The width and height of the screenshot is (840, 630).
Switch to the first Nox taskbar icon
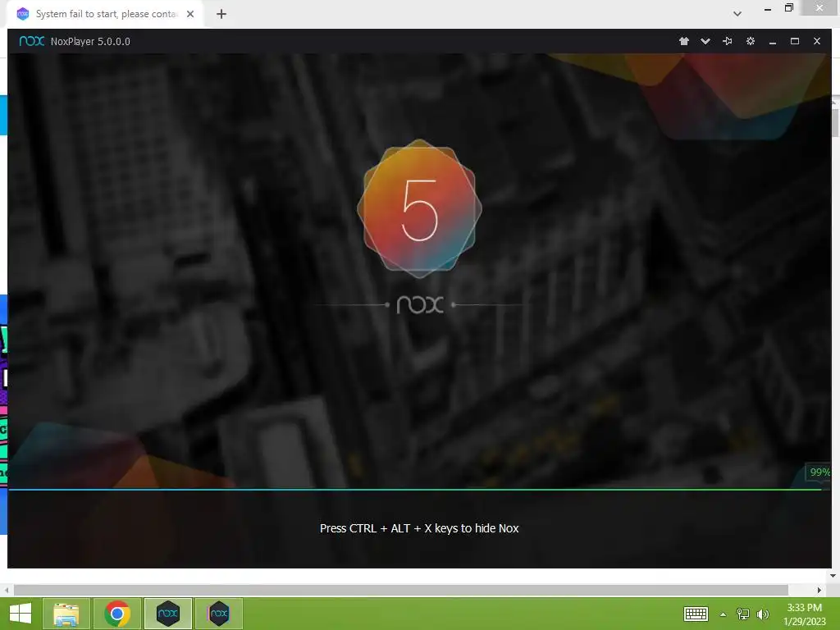(168, 614)
